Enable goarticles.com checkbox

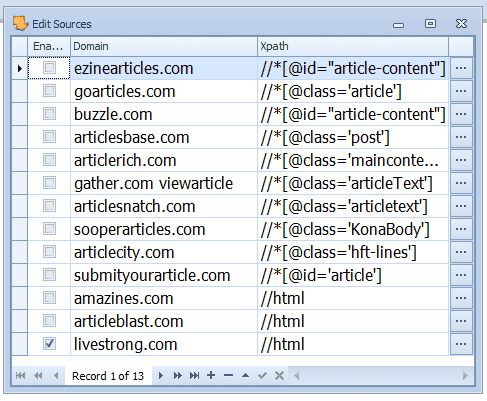click(x=49, y=91)
